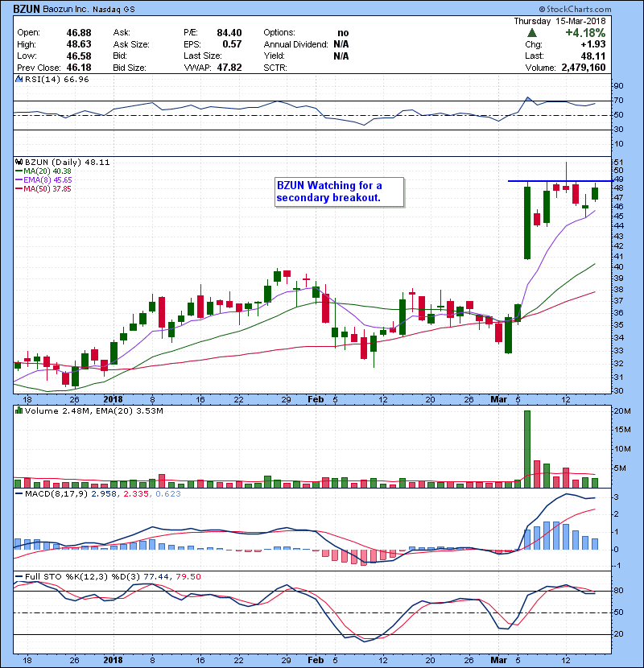The width and height of the screenshot is (644, 668).
Task: Click the MACD(8,17,9) indicator label
Action: [x=56, y=494]
